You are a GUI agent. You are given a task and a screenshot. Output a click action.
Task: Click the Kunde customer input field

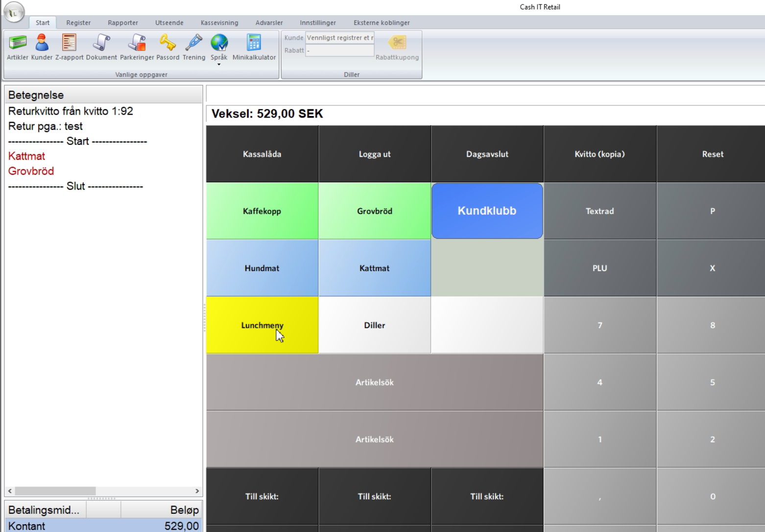point(339,38)
